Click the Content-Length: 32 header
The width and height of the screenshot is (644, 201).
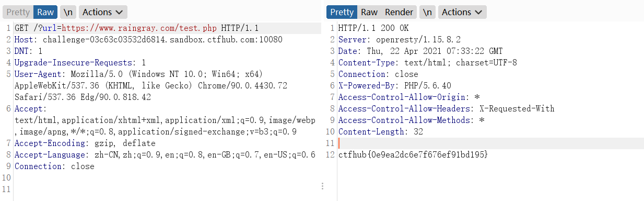pyautogui.click(x=381, y=132)
